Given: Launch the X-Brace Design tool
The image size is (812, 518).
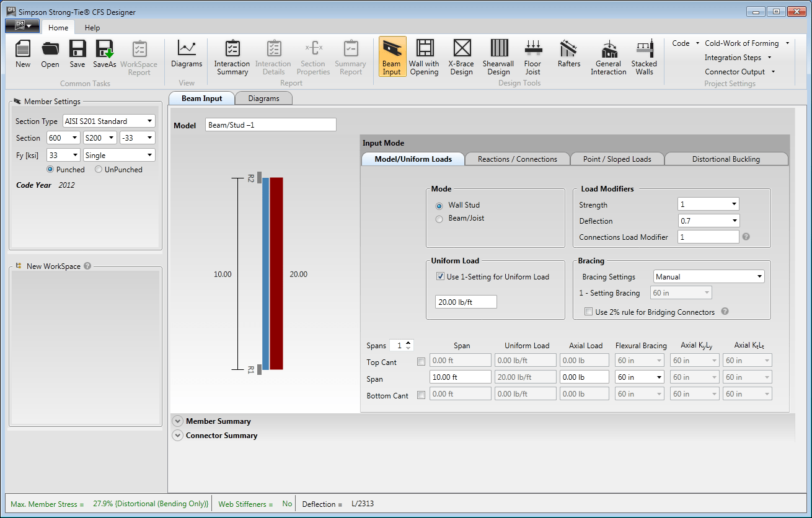Looking at the screenshot, I should 462,57.
